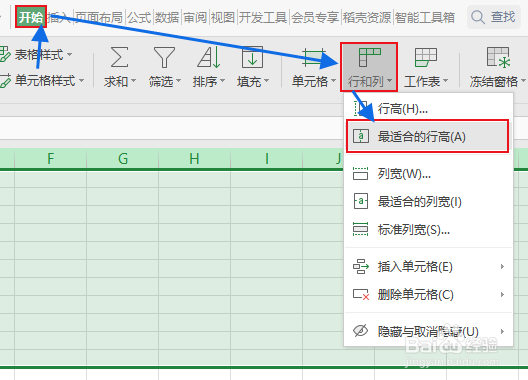Open the 工作表 dropdown arrow
The width and height of the screenshot is (528, 380).
click(x=446, y=81)
